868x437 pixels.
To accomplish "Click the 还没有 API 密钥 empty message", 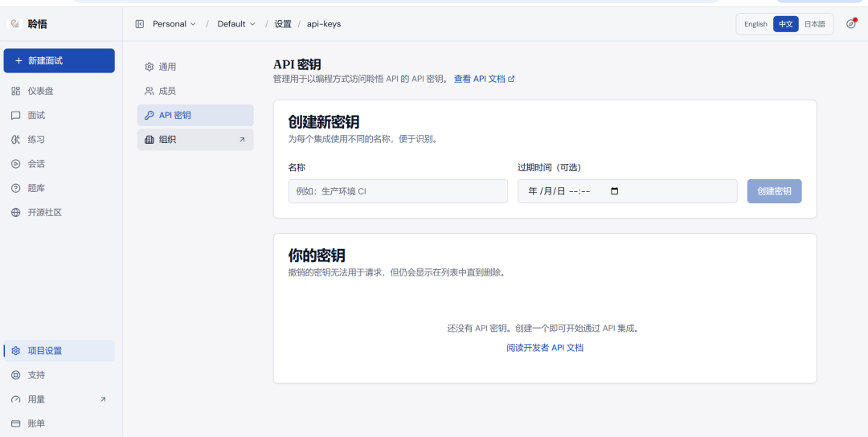I will [x=545, y=328].
